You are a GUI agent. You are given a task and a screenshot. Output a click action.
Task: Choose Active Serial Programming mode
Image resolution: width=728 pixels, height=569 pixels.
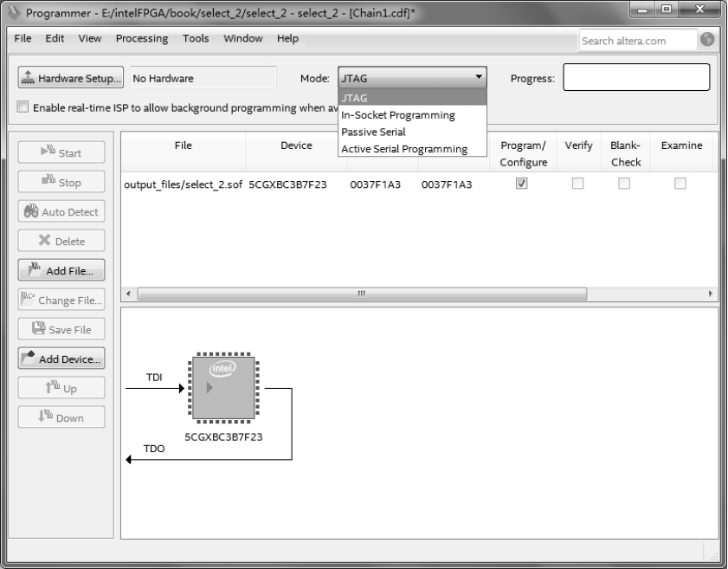pos(412,149)
